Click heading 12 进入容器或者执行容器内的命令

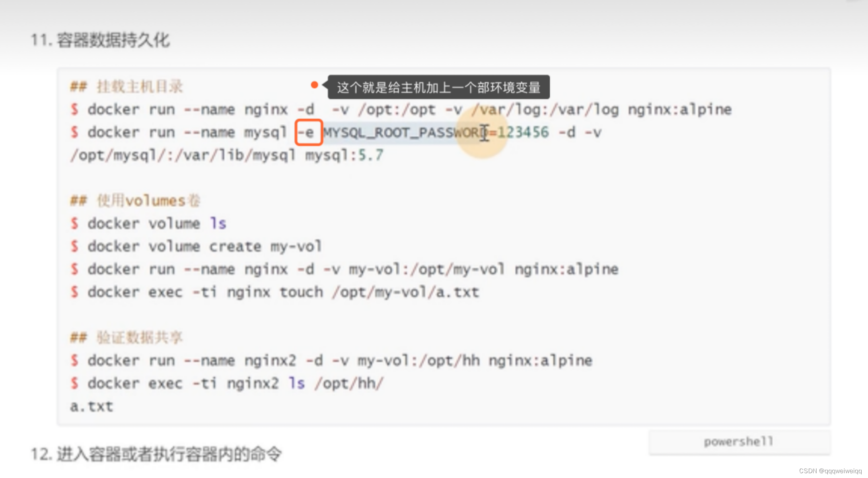pos(156,454)
